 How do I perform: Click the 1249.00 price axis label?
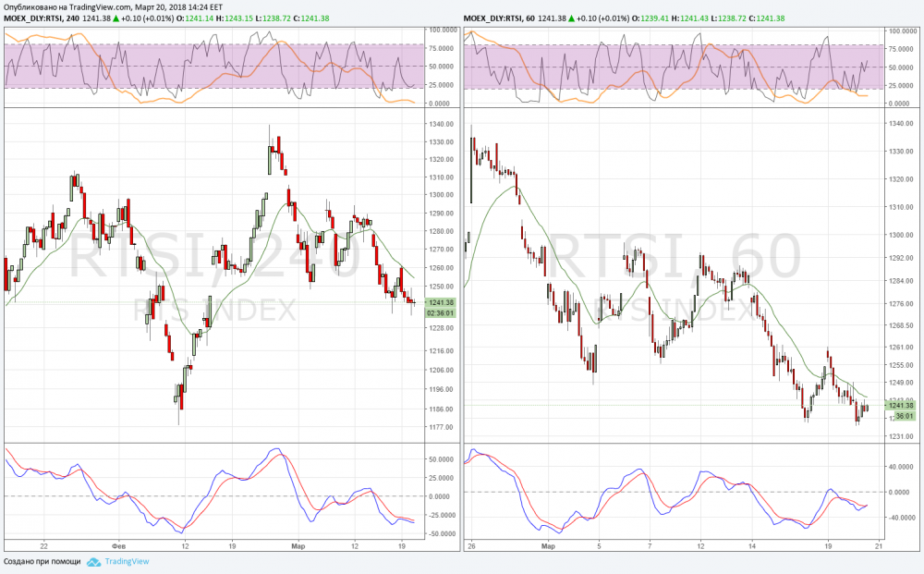tap(902, 383)
